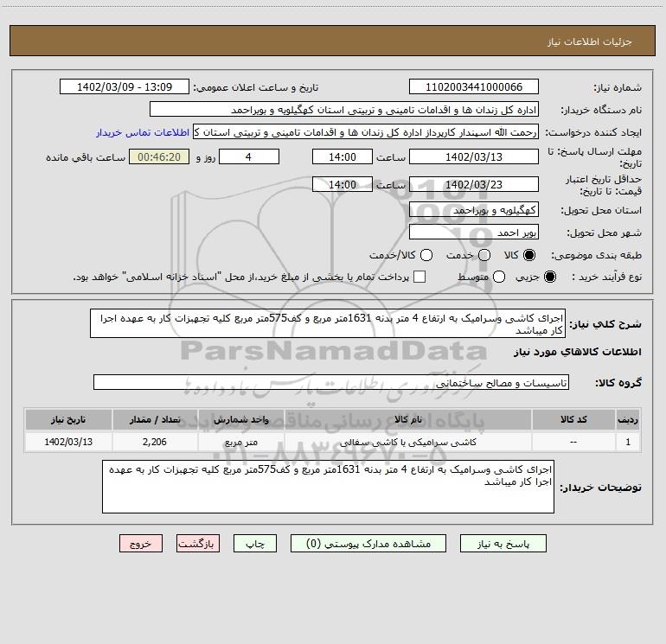Click the توضیحات خریدار text area
This screenshot has width=666, height=644.
coord(328,487)
